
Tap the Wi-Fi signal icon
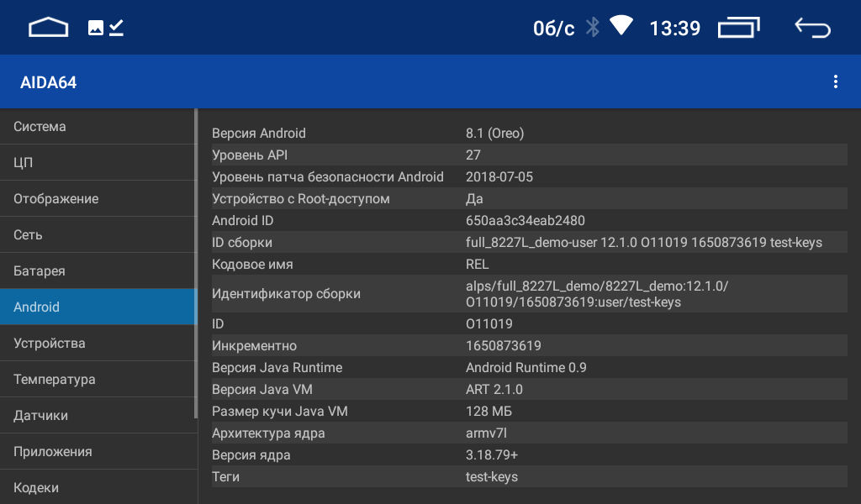pyautogui.click(x=621, y=26)
